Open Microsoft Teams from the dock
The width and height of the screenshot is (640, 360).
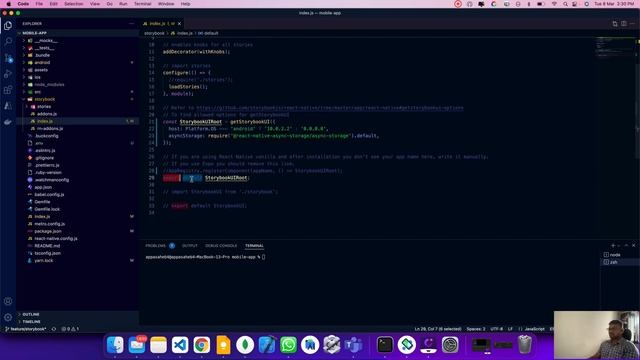pyautogui.click(x=353, y=345)
